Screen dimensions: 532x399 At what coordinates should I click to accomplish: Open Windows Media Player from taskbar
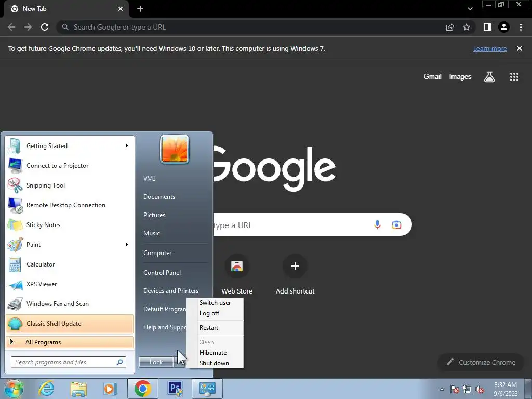click(x=110, y=389)
